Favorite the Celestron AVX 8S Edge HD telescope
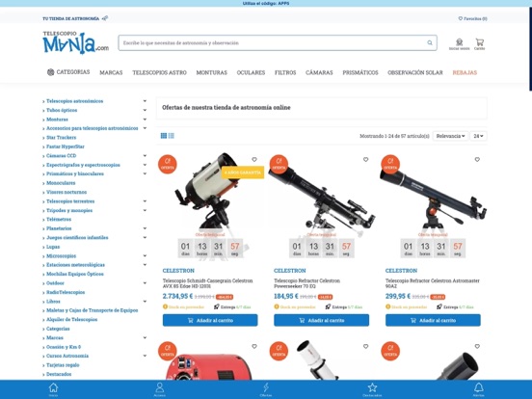Viewport: 532px width, 399px height. pos(254,159)
